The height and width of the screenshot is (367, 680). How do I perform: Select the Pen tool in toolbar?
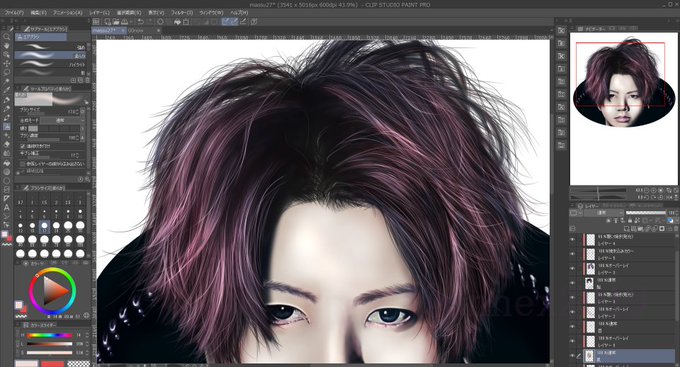6,100
